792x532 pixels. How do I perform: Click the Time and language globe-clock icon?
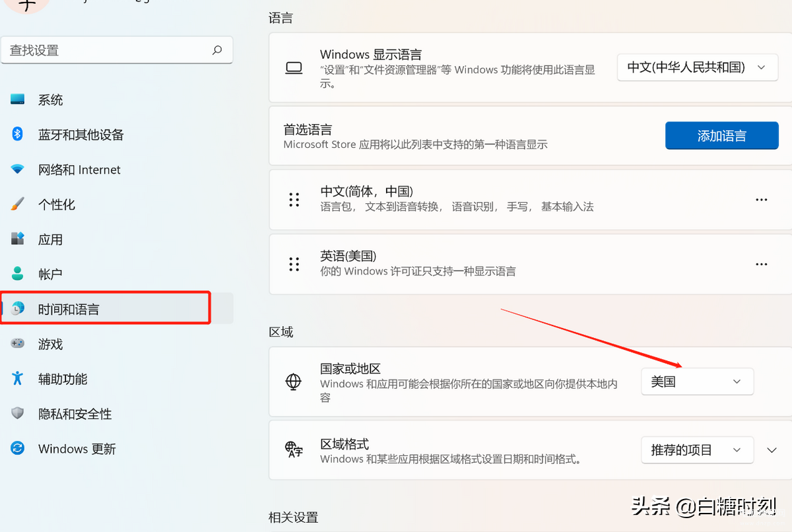click(18, 308)
